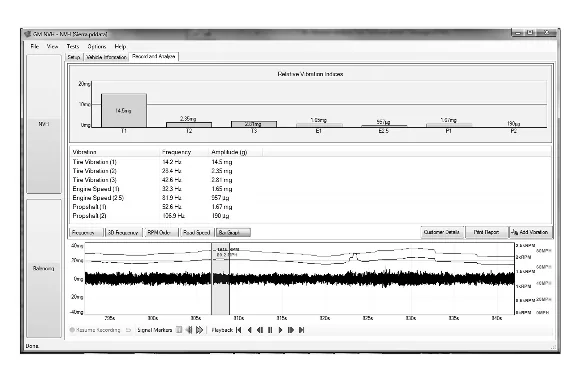Select the Tire Vibration (1) row
The image size is (580, 381).
(310, 162)
